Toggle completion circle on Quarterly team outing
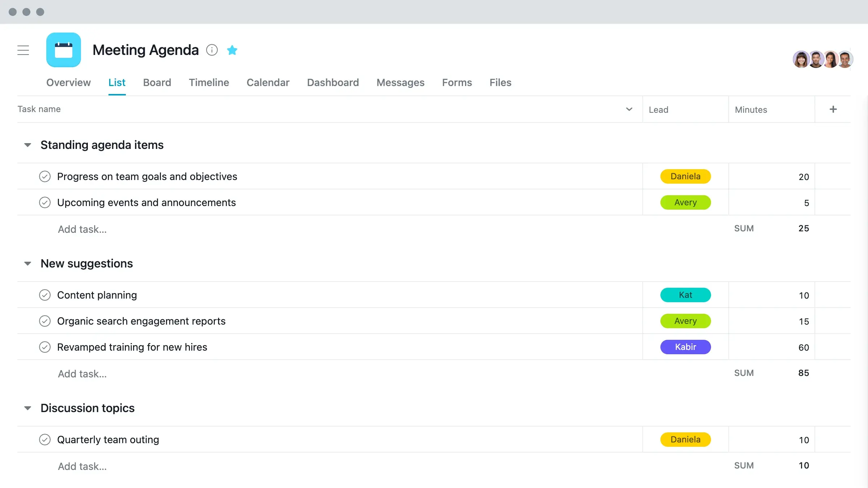 [45, 440]
